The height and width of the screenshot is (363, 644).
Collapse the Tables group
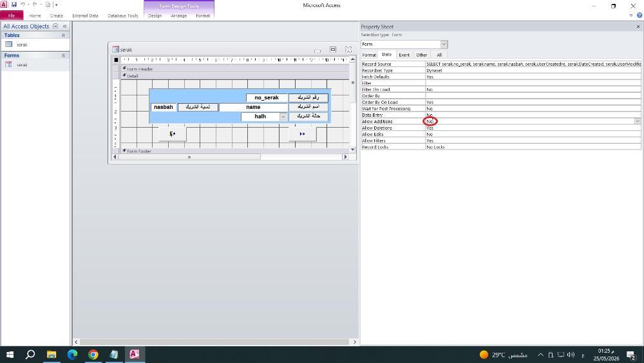[63, 35]
